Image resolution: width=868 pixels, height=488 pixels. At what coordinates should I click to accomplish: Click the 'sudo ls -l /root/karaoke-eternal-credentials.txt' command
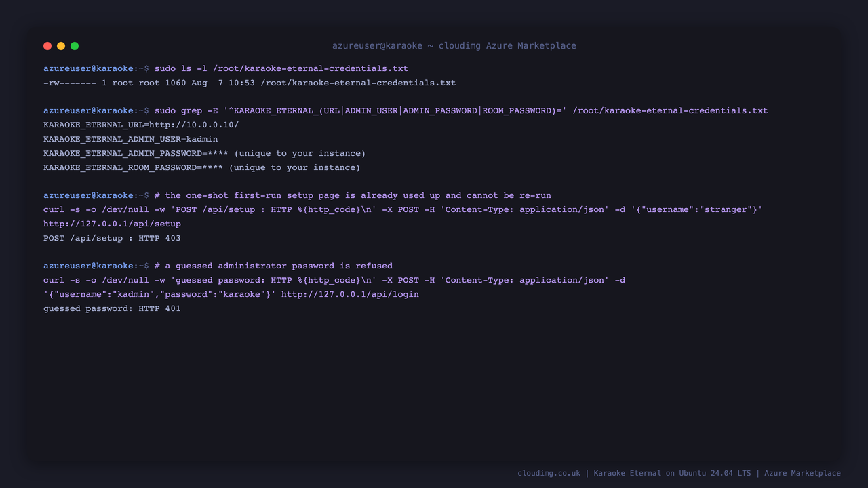[x=281, y=68]
